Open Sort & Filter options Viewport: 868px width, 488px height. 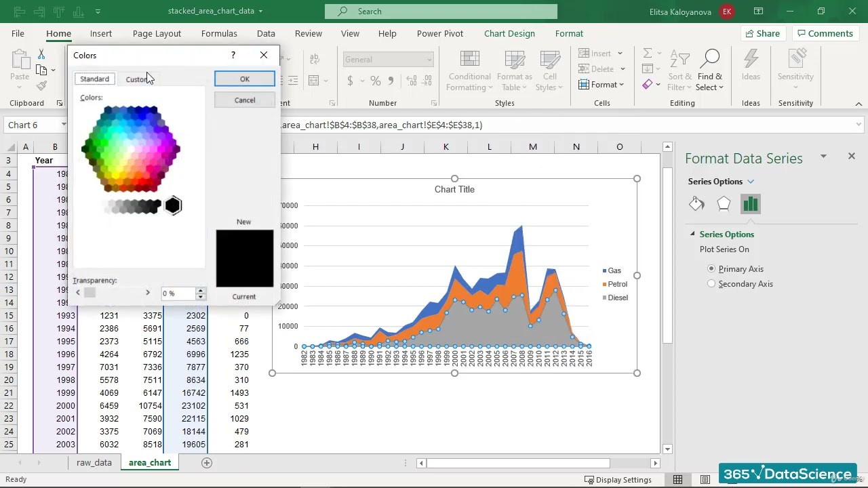click(679, 70)
